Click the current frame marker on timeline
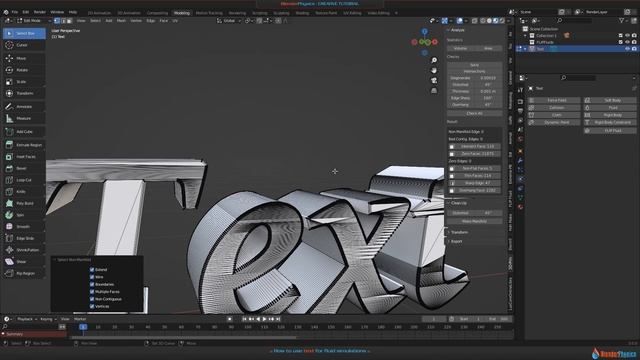This screenshot has width=640, height=360. pos(83,327)
